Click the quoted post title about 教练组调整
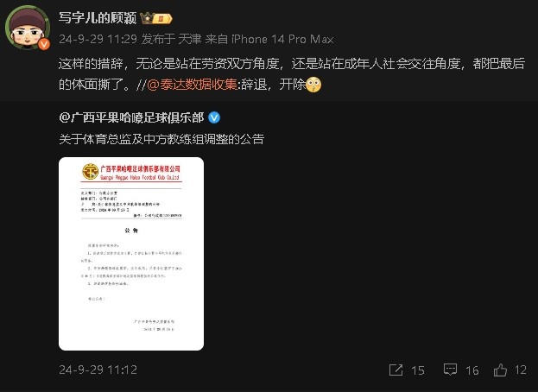 point(161,139)
